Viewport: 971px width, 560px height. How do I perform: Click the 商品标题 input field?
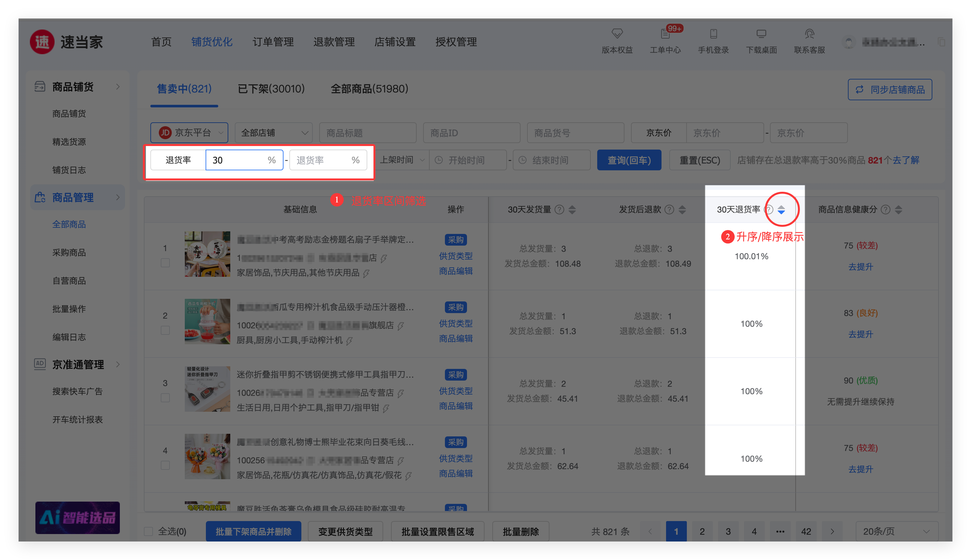(368, 133)
